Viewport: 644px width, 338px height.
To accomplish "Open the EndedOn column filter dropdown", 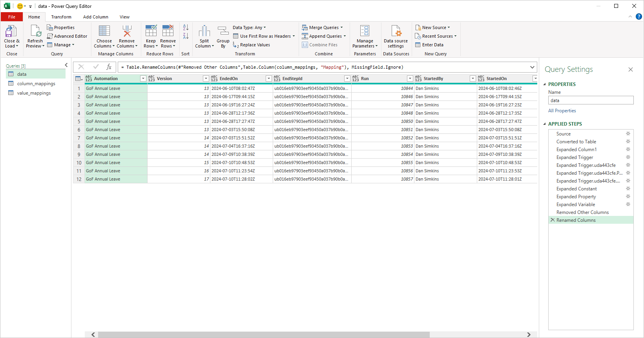I will tap(268, 79).
